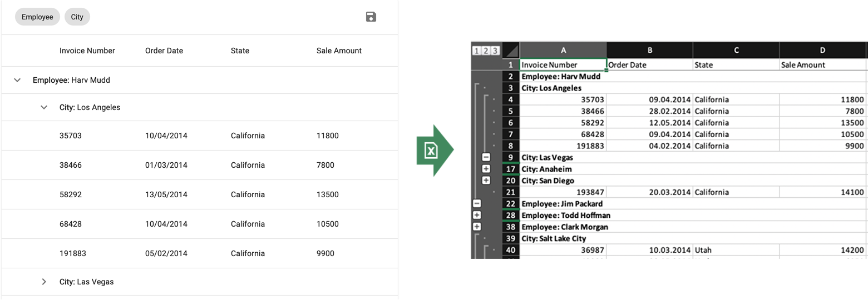The image size is (868, 300).
Task: Click Excel cell with sale amount 14100
Action: (x=822, y=192)
